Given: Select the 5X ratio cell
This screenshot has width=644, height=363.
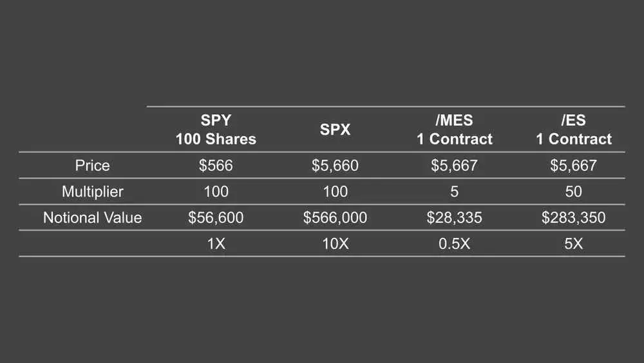Looking at the screenshot, I should tap(573, 244).
